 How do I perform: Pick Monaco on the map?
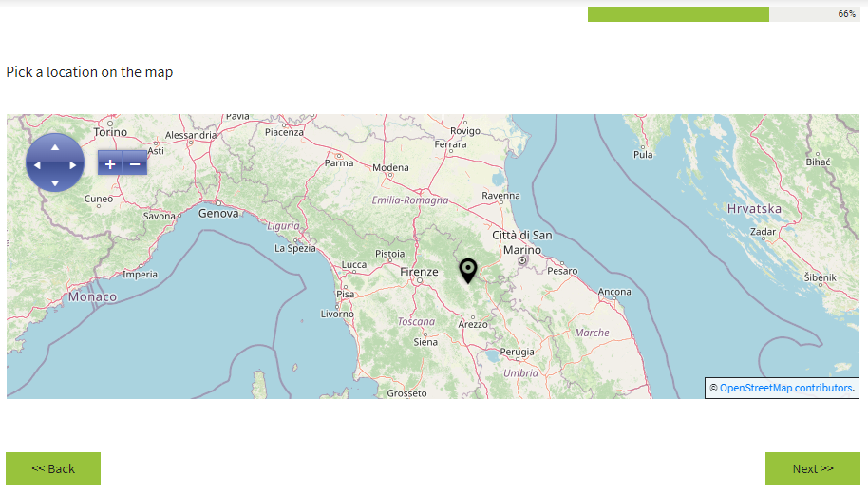pyautogui.click(x=92, y=296)
